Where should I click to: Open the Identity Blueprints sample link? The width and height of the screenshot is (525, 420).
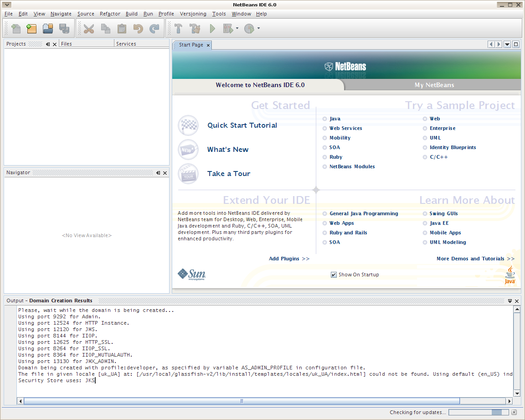point(453,147)
